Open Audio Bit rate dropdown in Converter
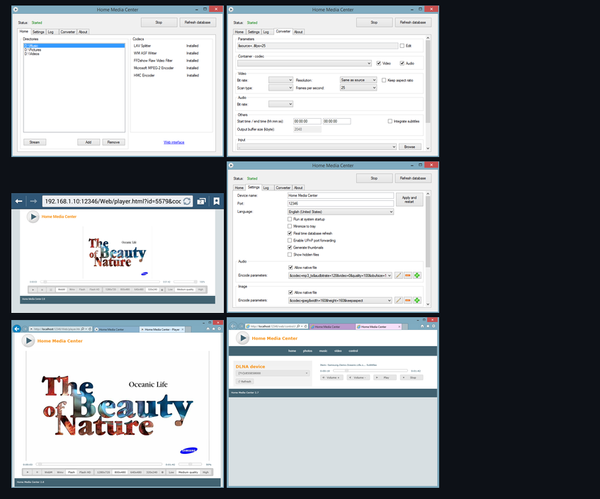This screenshot has width=600, height=499. point(280,104)
